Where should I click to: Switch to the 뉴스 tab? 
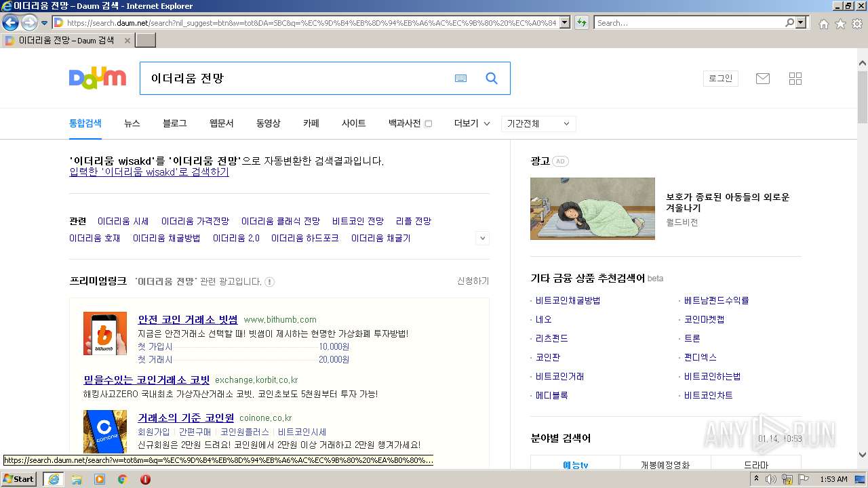tap(132, 123)
